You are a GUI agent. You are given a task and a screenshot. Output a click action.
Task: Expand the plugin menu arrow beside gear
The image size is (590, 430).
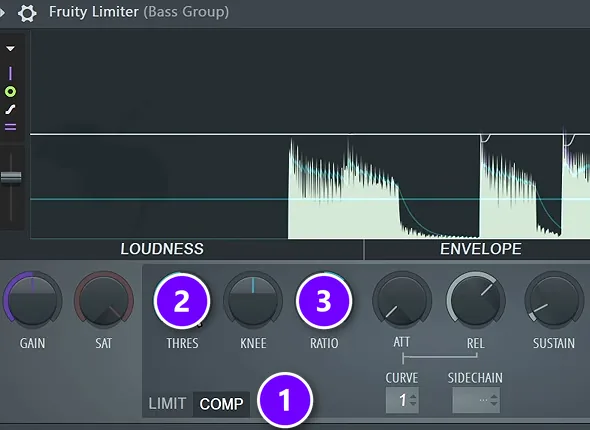(3, 12)
